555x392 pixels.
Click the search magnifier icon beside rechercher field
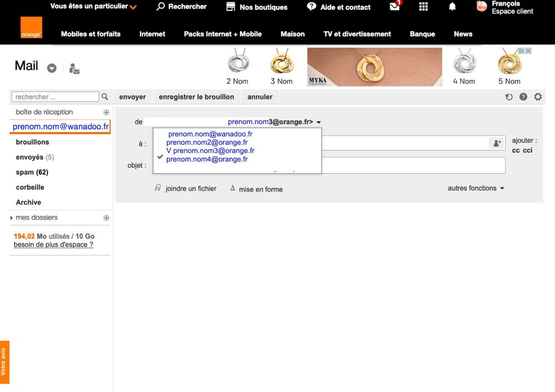104,97
